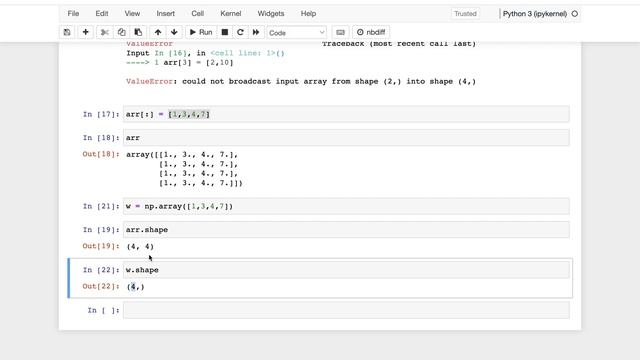Click the empty bottom code cell
The width and height of the screenshot is (640, 360).
(346, 310)
